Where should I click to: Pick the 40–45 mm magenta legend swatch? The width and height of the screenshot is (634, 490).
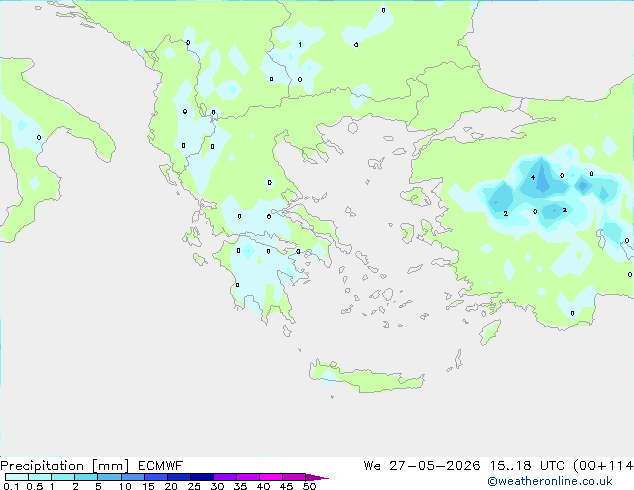[x=271, y=477]
